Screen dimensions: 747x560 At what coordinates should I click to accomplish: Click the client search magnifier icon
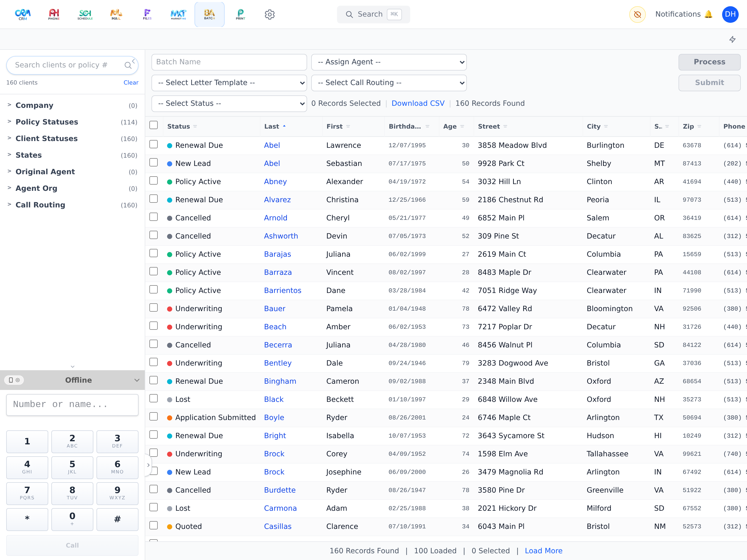tap(128, 65)
